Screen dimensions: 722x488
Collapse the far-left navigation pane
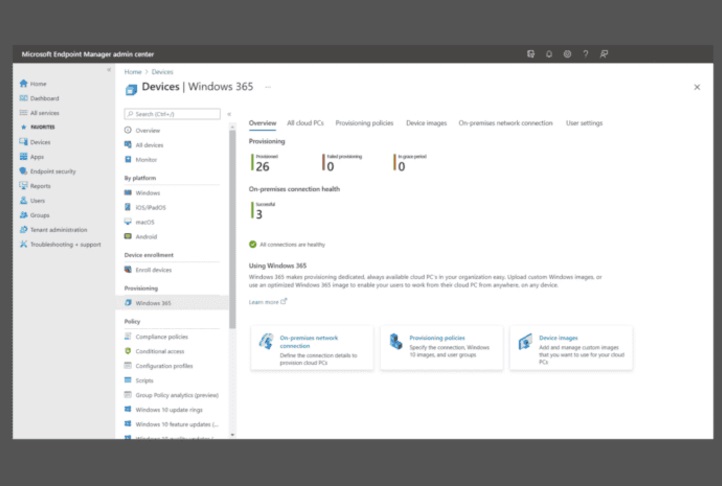(x=109, y=70)
